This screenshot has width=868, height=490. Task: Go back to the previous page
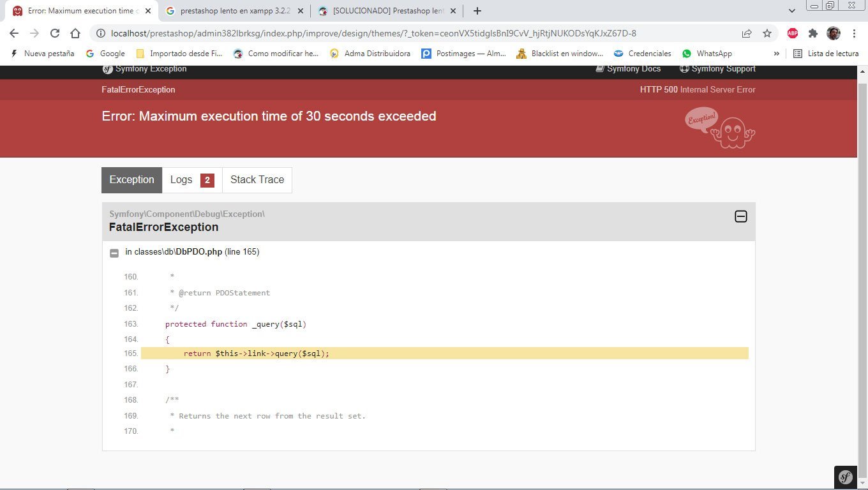[14, 33]
